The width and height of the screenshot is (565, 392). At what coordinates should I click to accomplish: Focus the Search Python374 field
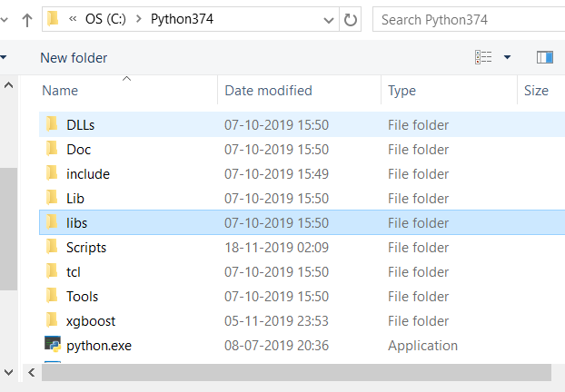pos(469,19)
